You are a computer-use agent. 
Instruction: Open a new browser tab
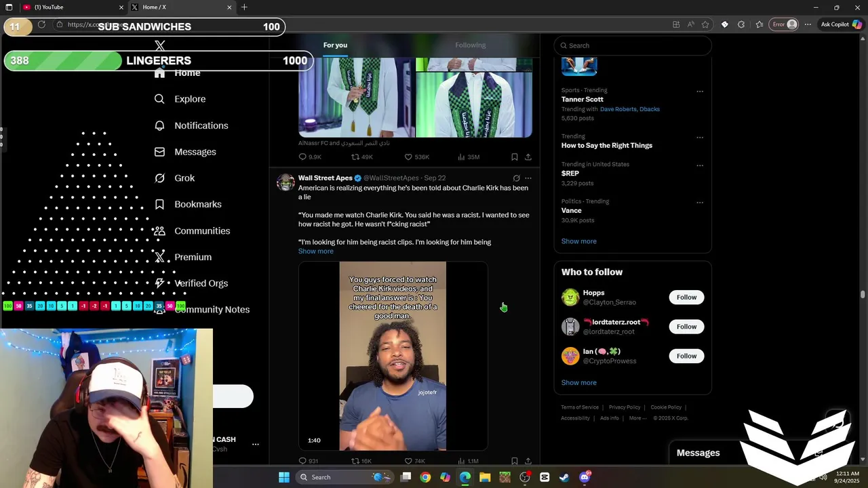(244, 7)
